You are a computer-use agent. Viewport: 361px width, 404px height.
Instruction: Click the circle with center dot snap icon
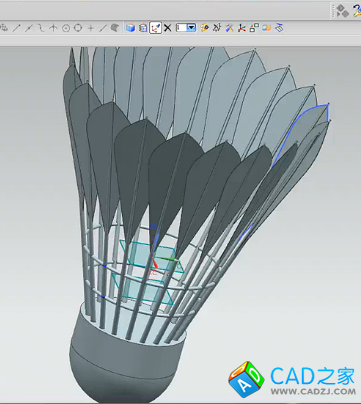point(66,28)
